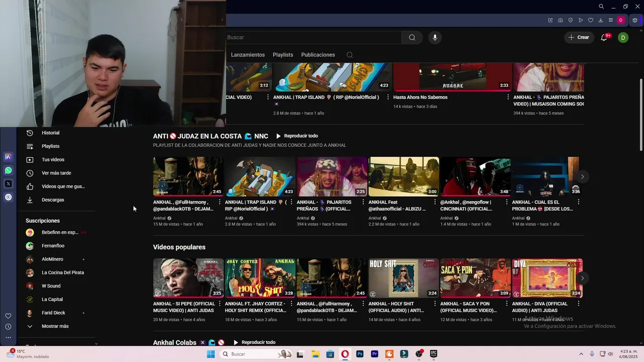Switch to Playlists channel tab
Image resolution: width=644 pixels, height=362 pixels.
click(x=283, y=55)
